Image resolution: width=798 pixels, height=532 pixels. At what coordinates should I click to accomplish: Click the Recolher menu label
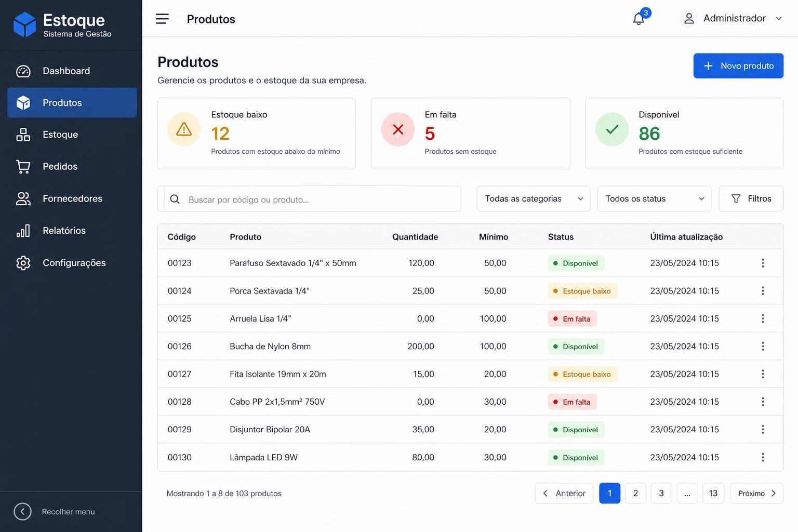69,512
